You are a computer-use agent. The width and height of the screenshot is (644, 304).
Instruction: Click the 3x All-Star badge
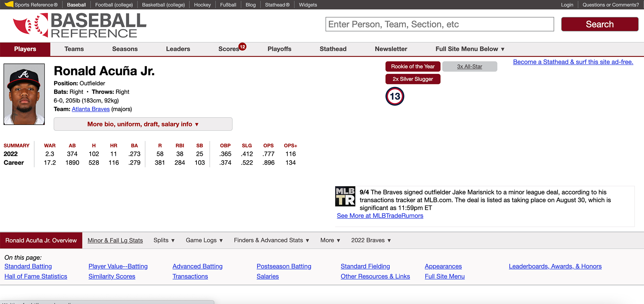point(470,67)
